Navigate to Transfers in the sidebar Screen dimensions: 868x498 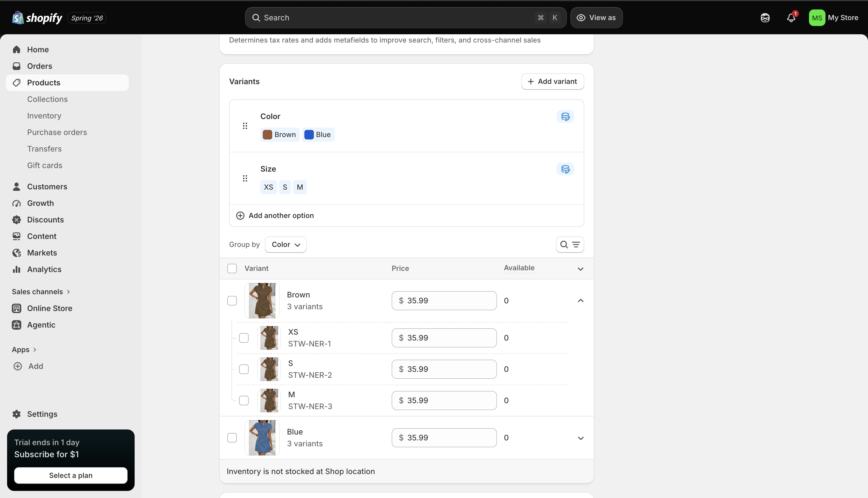45,149
